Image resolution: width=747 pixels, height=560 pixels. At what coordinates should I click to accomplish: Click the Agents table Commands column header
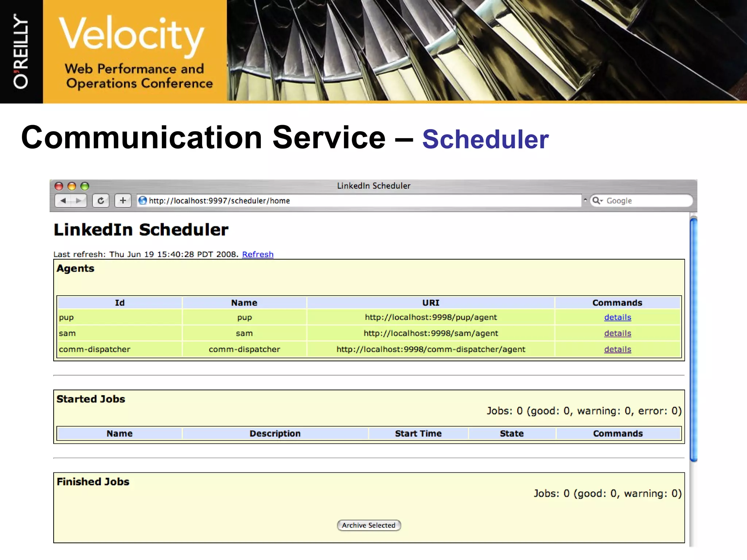tap(617, 303)
